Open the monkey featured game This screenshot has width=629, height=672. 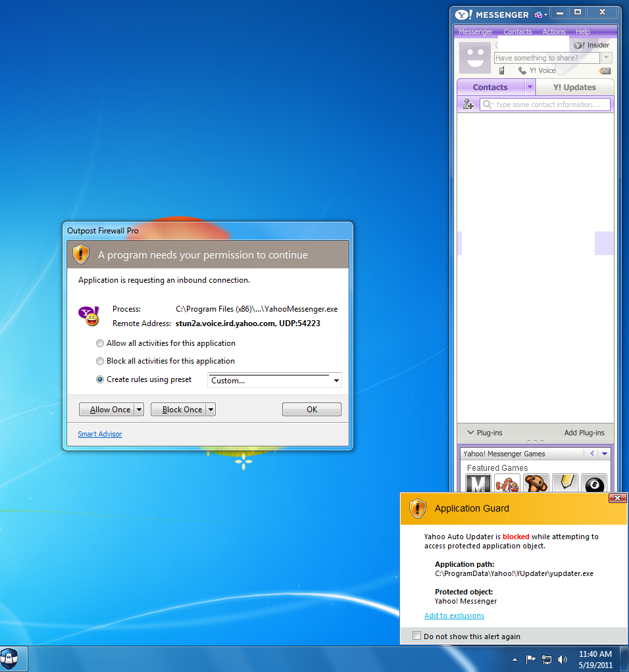click(536, 483)
